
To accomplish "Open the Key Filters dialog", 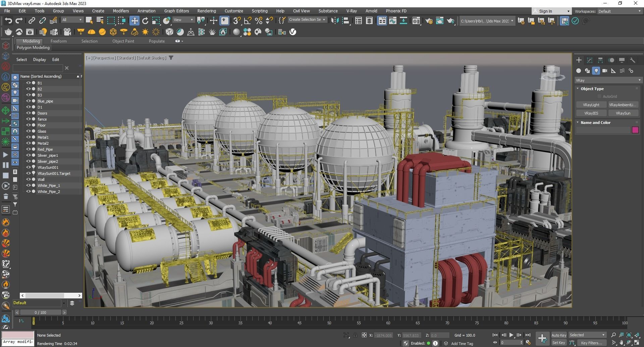I will (x=591, y=343).
